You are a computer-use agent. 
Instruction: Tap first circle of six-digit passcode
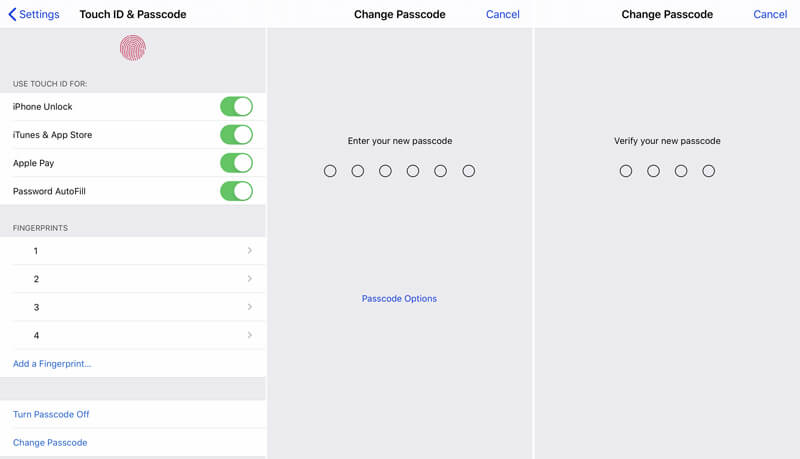tap(330, 171)
